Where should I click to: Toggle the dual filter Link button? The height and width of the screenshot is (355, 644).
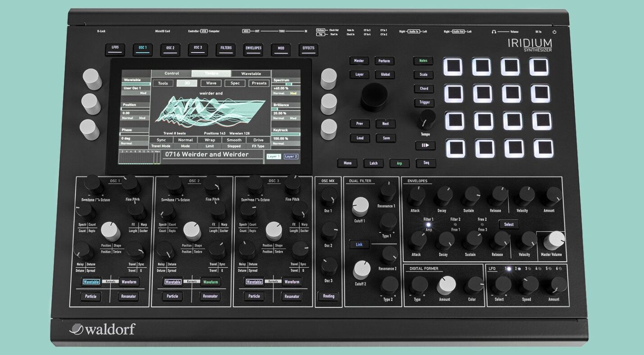(x=359, y=244)
